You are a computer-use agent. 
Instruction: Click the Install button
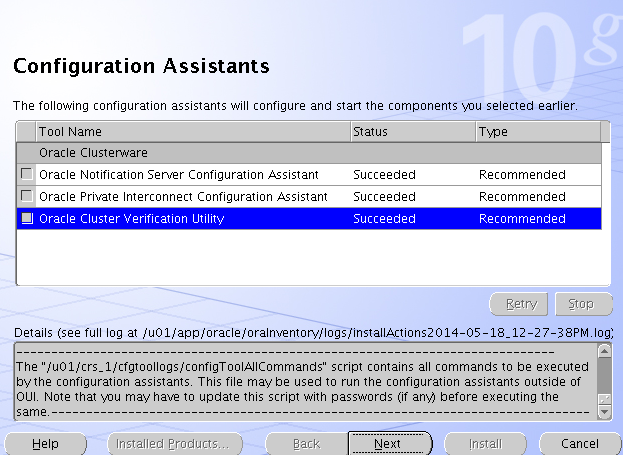tap(485, 443)
